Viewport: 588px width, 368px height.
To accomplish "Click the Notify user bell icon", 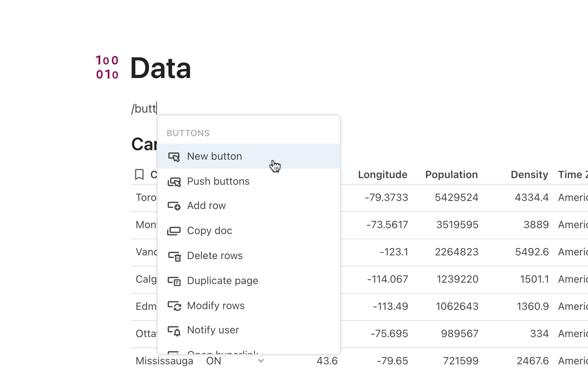I will click(x=175, y=330).
